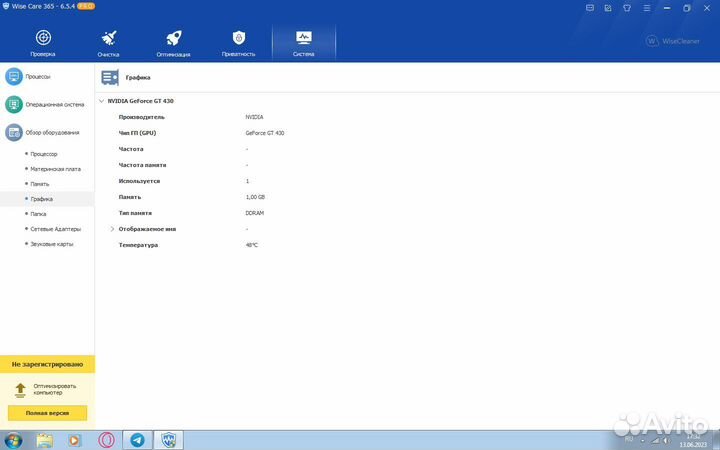Open the Проверка (PC Checkup) tab
720x450 pixels.
coord(43,41)
